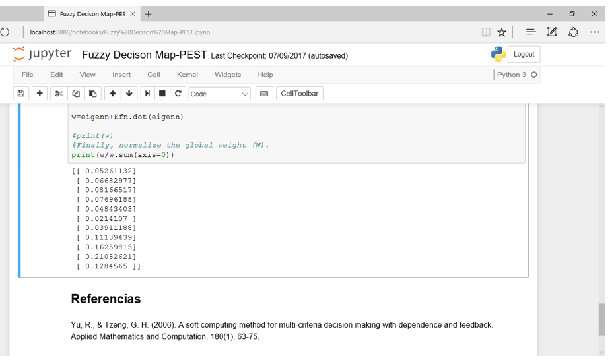Image resolution: width=614 pixels, height=364 pixels.
Task: Insert a cell below with plus icon
Action: pos(40,94)
